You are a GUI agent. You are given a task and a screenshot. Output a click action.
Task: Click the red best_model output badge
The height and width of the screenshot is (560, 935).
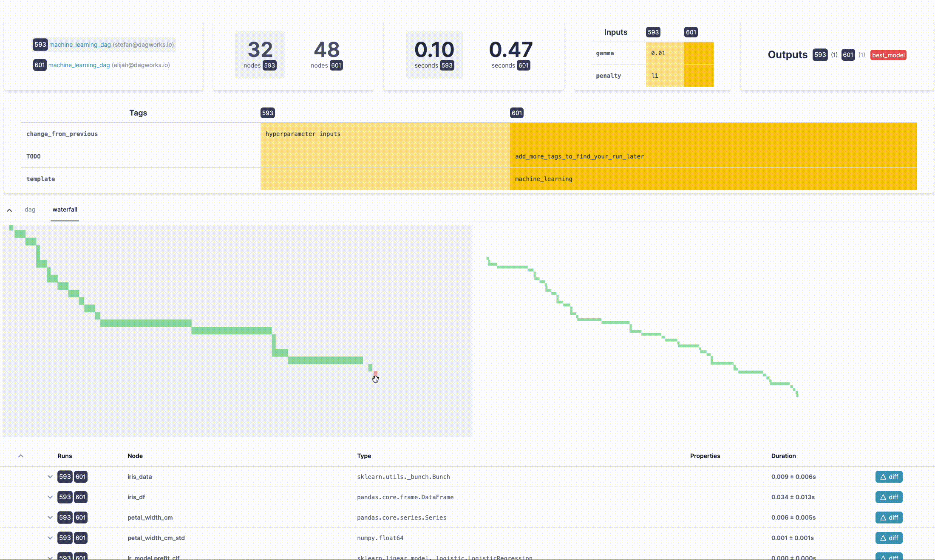pyautogui.click(x=888, y=55)
